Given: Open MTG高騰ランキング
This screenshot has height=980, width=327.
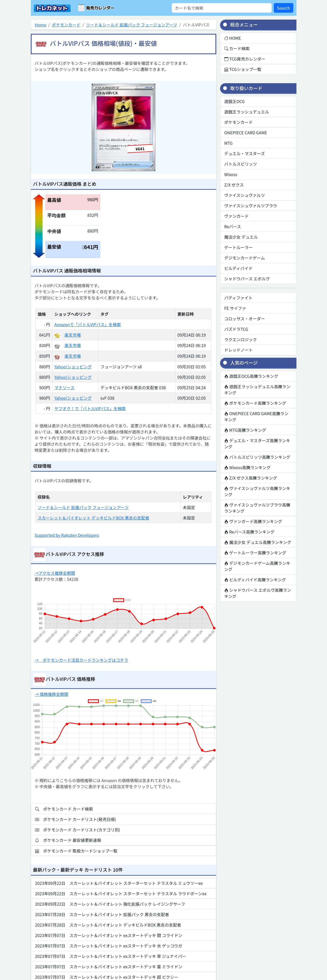Looking at the screenshot, I should point(258,430).
